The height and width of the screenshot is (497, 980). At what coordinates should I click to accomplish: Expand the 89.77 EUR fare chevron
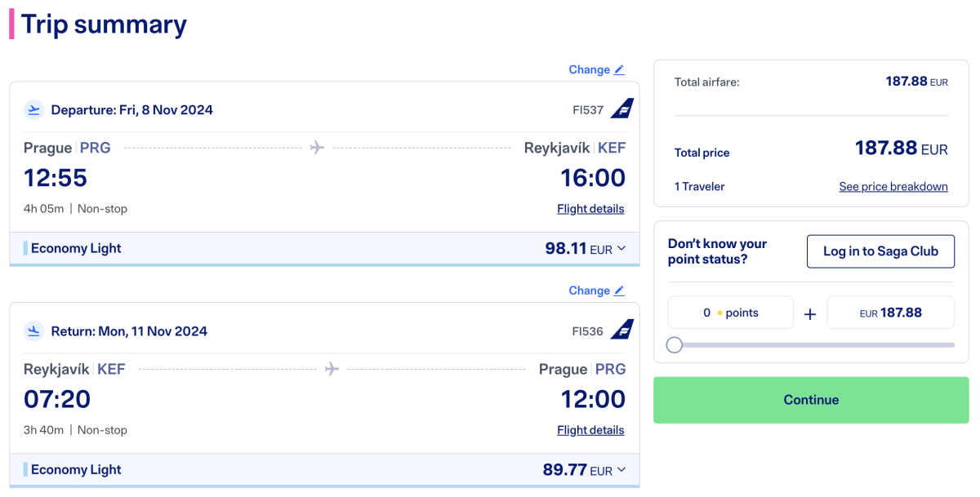pos(621,470)
